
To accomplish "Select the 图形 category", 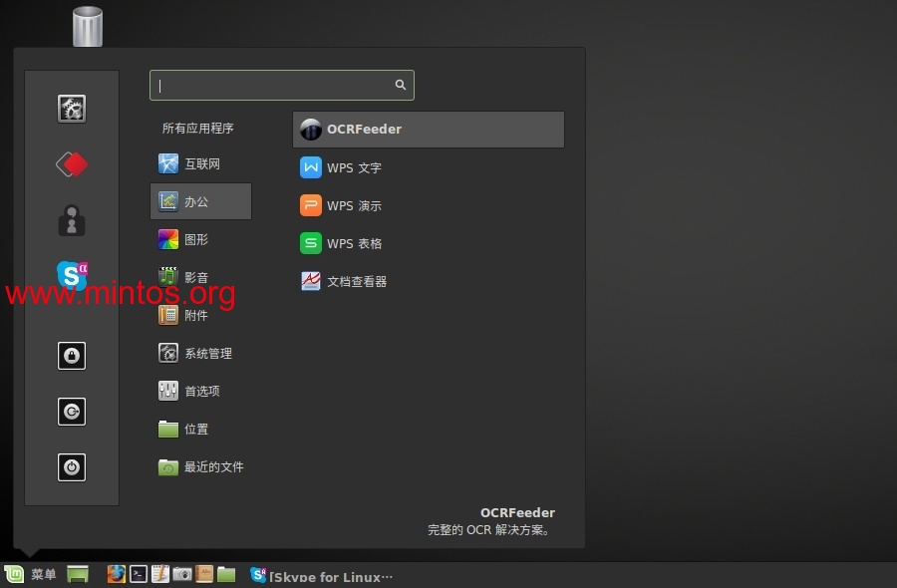I will pos(200,239).
